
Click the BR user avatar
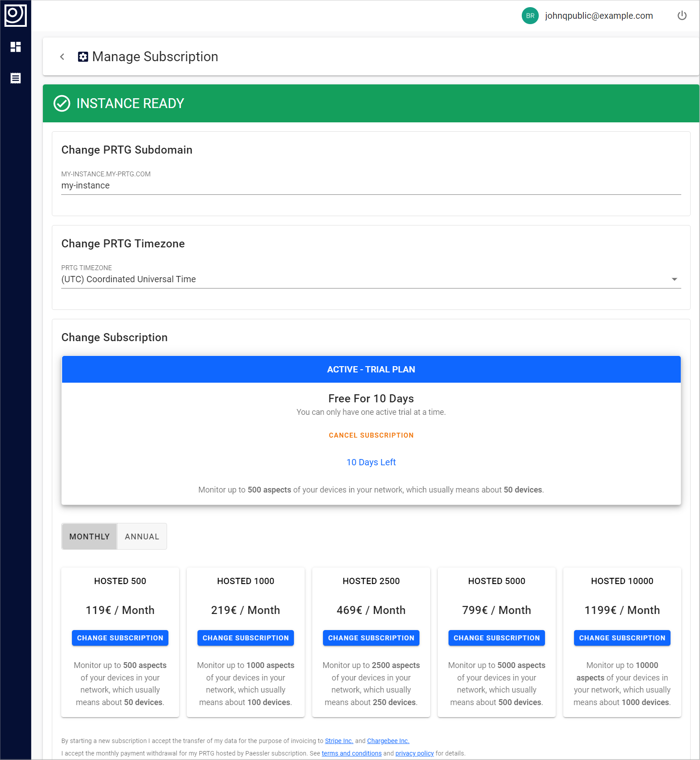coord(530,16)
